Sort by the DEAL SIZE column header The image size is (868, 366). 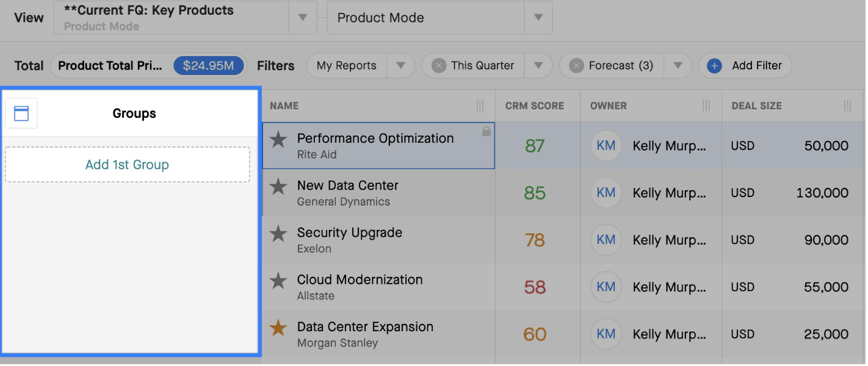point(757,106)
